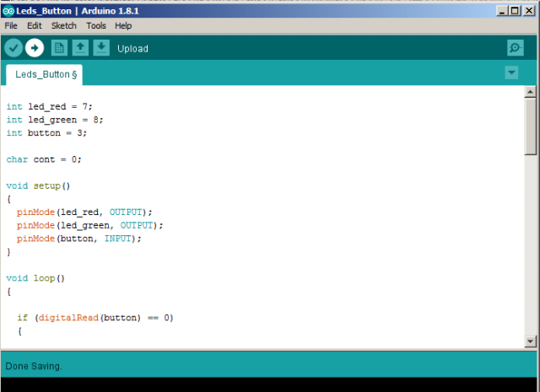Click 'pinMode(led_red, OUTPUT);' line
The width and height of the screenshot is (540, 392).
click(84, 212)
